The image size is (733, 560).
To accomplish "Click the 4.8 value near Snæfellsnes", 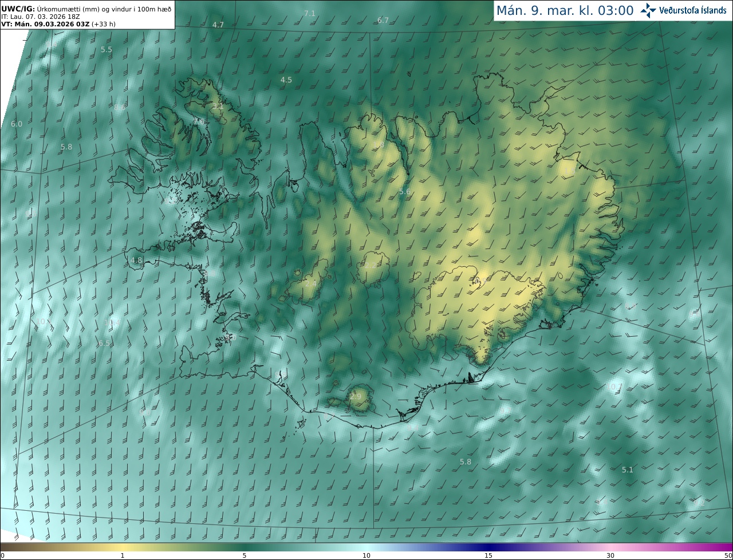I will [x=136, y=261].
